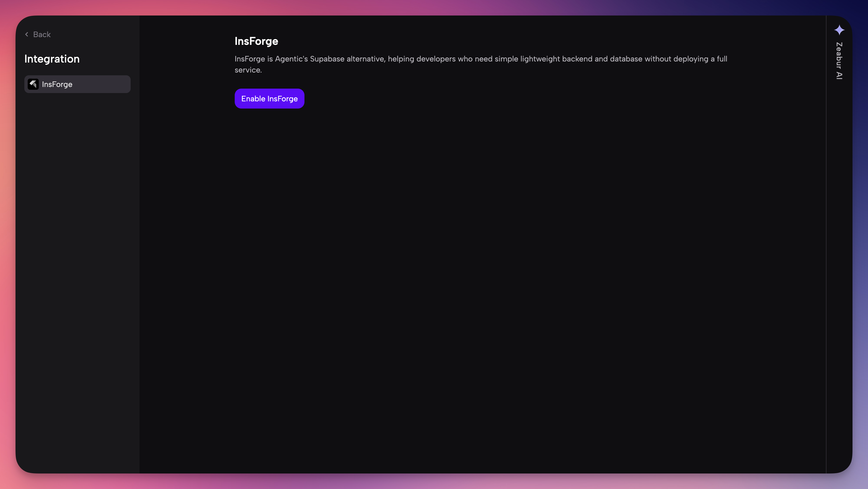Click the Integration heading in the sidebar

(x=51, y=59)
